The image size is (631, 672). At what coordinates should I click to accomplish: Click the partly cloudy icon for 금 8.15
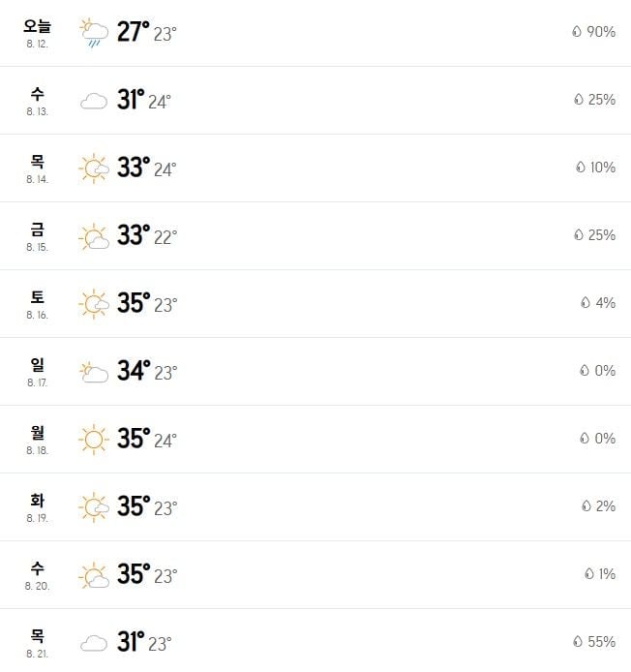click(x=94, y=236)
